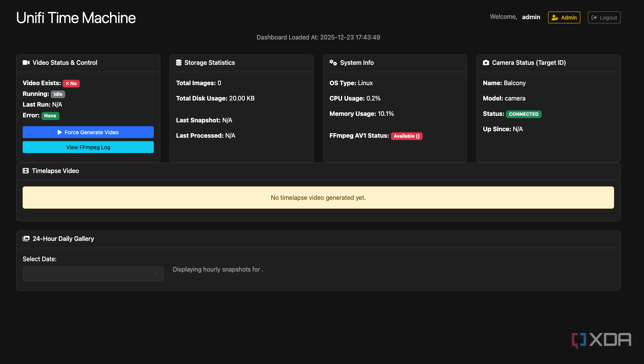Click the 'Dashboard Loaded At' timestamp
This screenshot has width=644, height=364.
(x=318, y=37)
